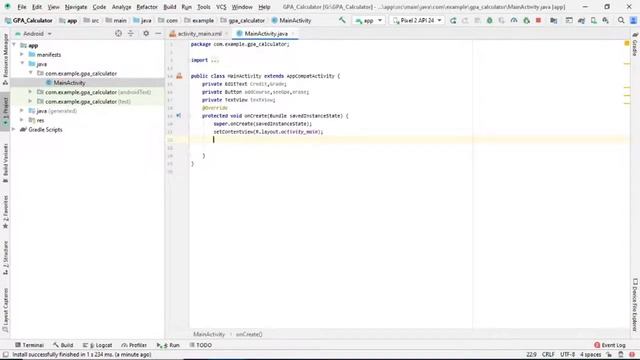Click the red Stop button

coord(538,20)
